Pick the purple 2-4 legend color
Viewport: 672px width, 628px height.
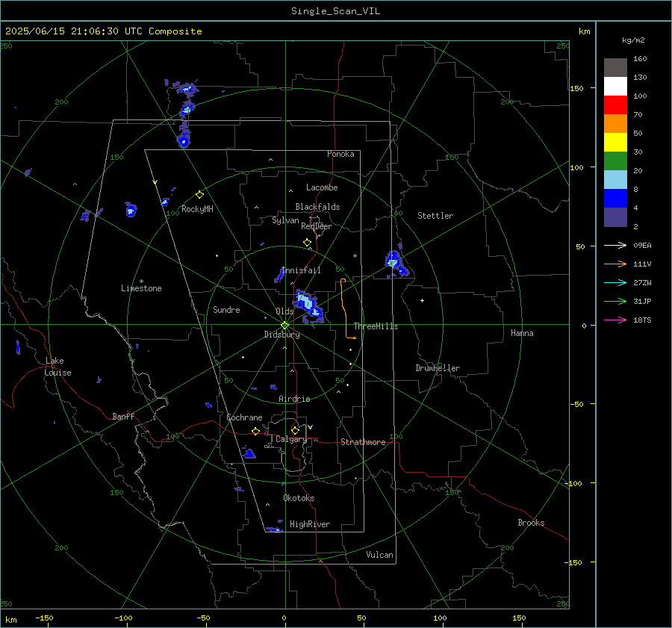[615, 217]
